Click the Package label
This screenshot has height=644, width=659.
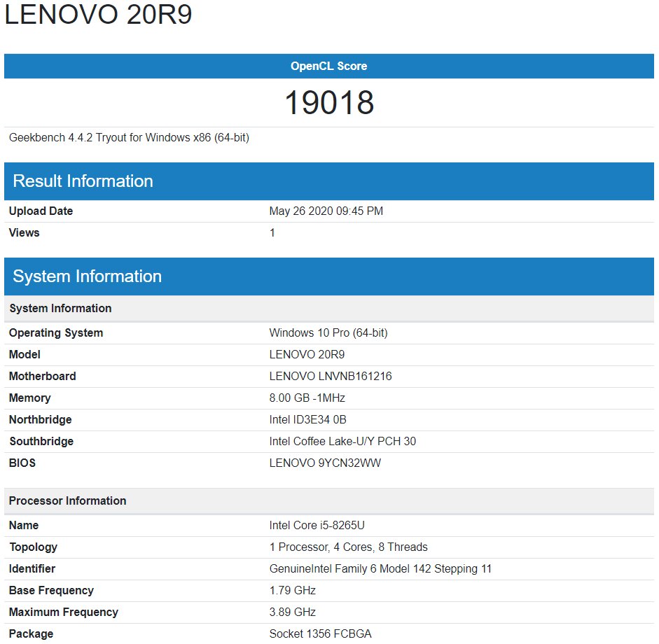coord(31,634)
